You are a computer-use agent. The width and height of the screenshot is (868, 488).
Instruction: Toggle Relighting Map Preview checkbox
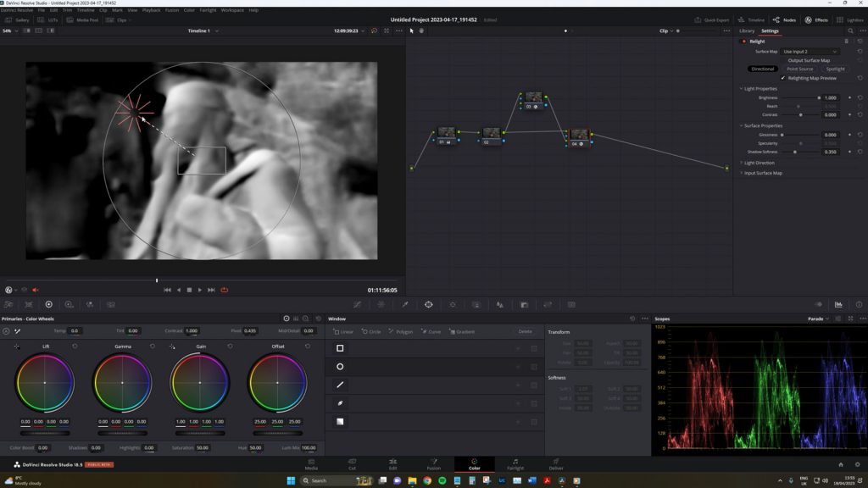click(782, 78)
